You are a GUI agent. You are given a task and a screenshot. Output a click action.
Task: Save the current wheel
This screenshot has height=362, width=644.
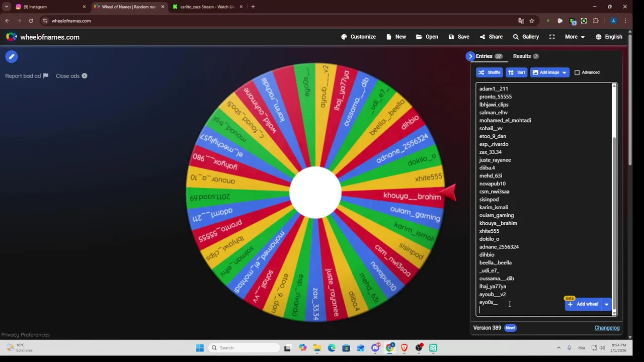pos(459,37)
